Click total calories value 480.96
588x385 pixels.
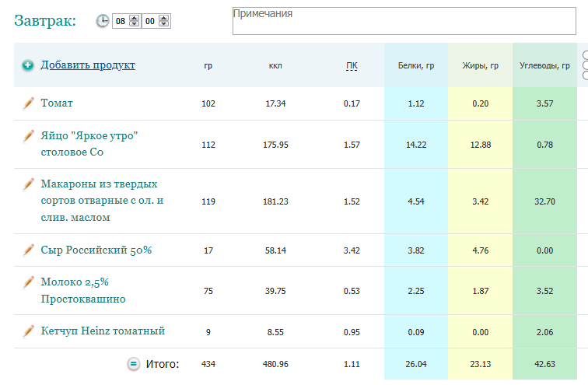[x=275, y=364]
